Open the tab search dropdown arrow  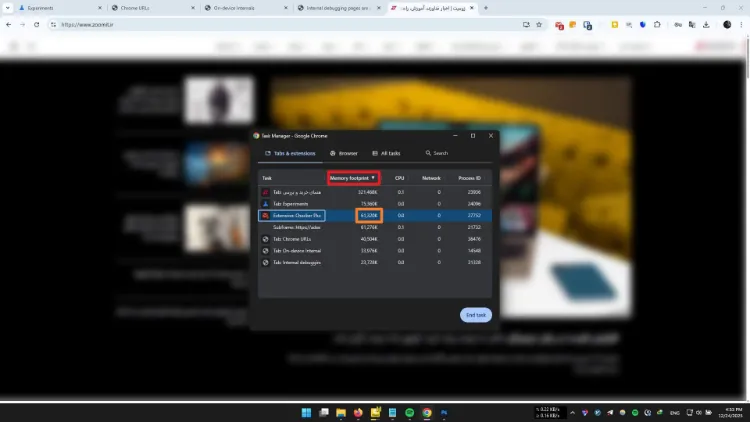(x=8, y=8)
